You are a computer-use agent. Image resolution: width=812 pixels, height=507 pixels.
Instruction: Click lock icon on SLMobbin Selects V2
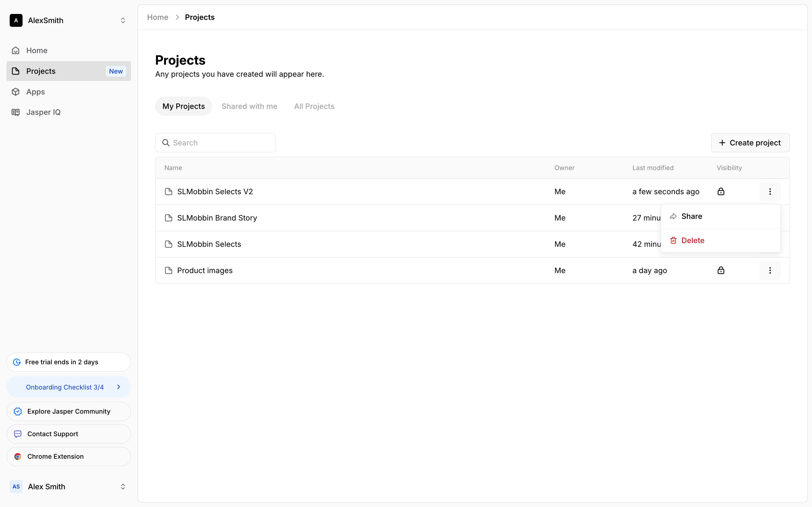click(721, 192)
